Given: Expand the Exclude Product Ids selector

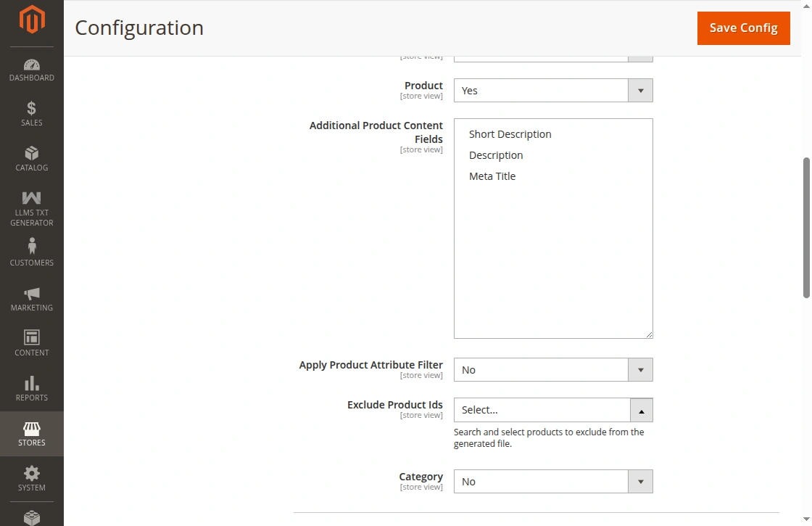Looking at the screenshot, I should (553, 410).
